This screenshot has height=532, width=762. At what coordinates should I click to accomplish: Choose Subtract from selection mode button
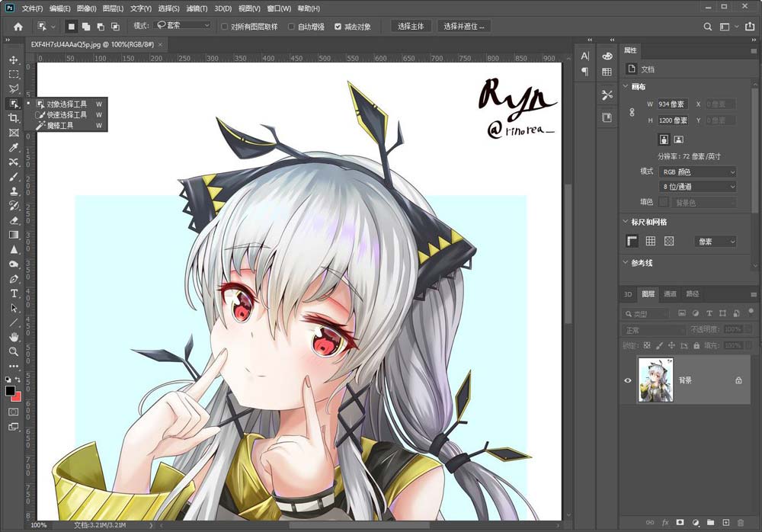pyautogui.click(x=101, y=27)
